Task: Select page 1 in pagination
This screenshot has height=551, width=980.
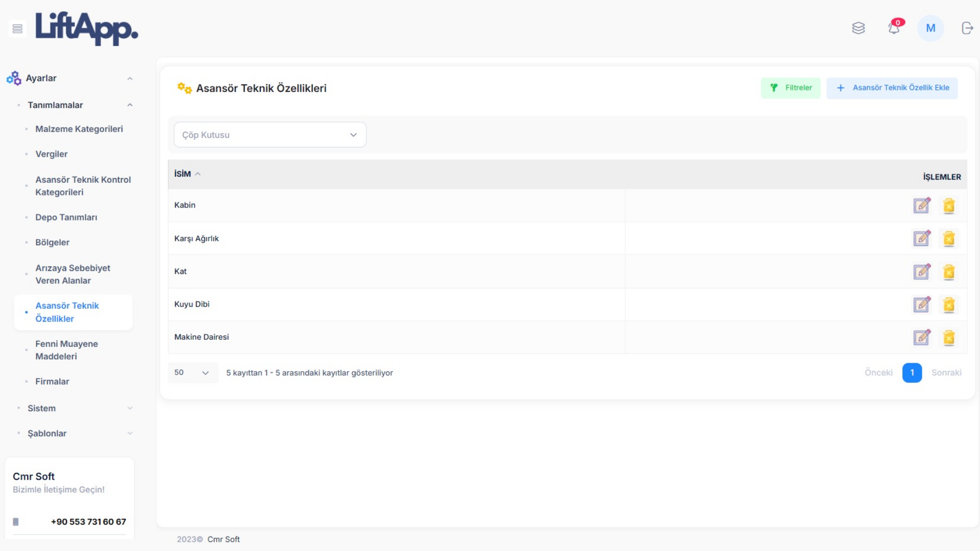Action: point(912,373)
